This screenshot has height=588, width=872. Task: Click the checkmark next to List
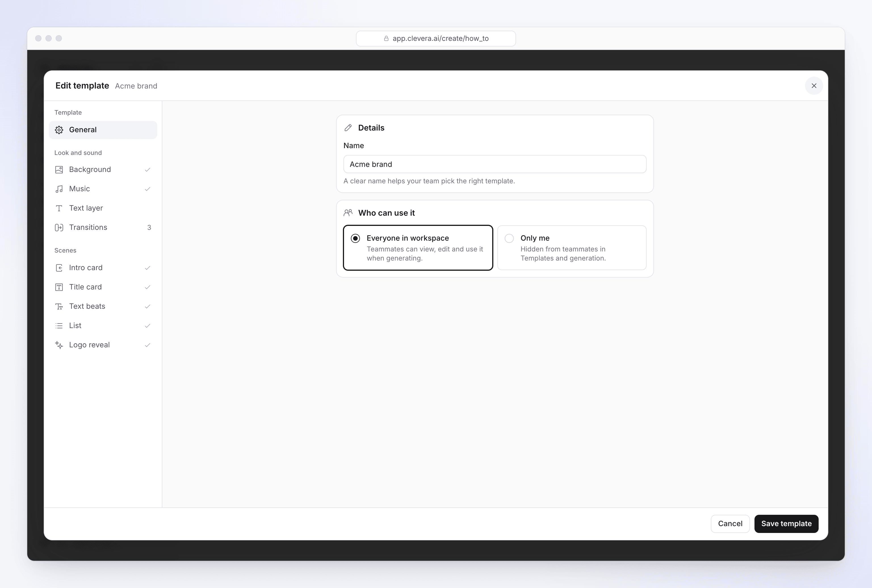(147, 326)
